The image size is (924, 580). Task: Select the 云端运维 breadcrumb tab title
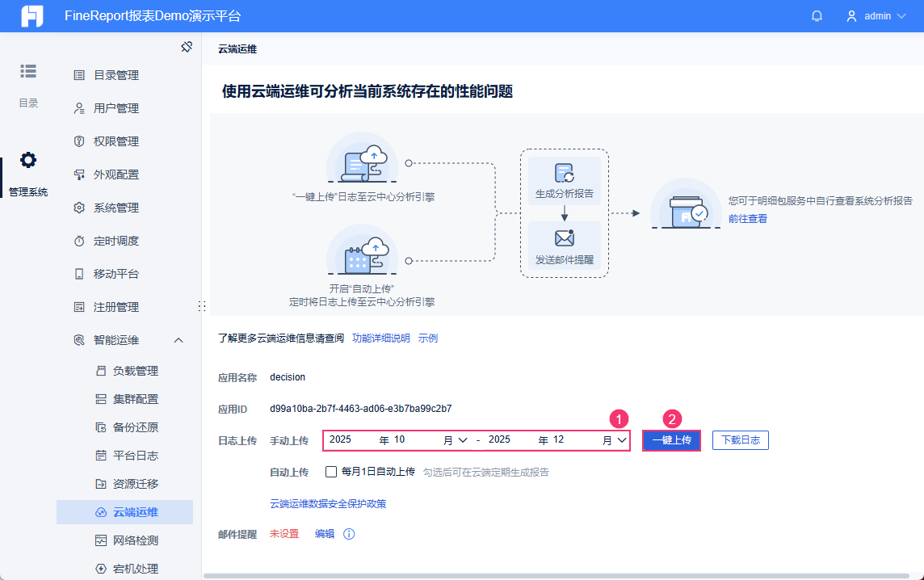coord(237,49)
